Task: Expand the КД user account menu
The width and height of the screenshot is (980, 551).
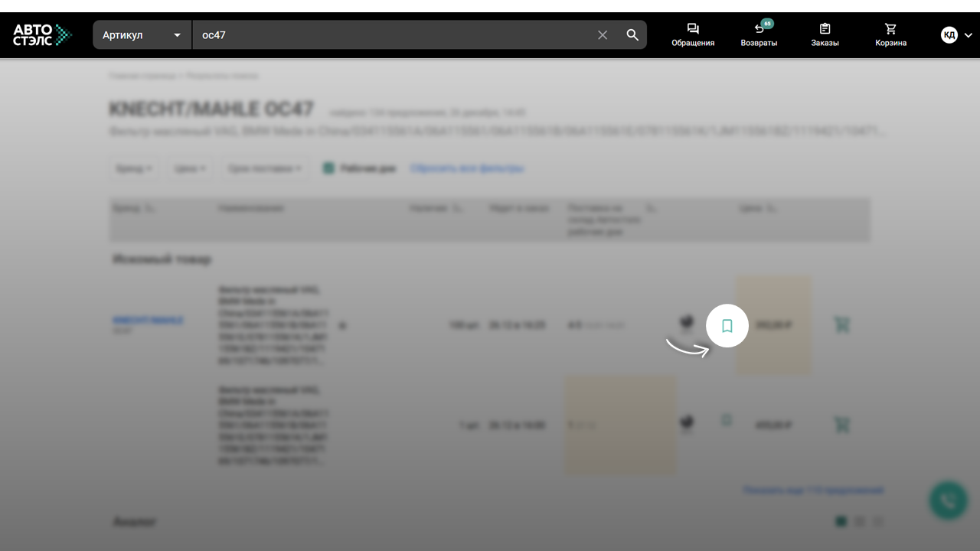Action: (x=957, y=35)
